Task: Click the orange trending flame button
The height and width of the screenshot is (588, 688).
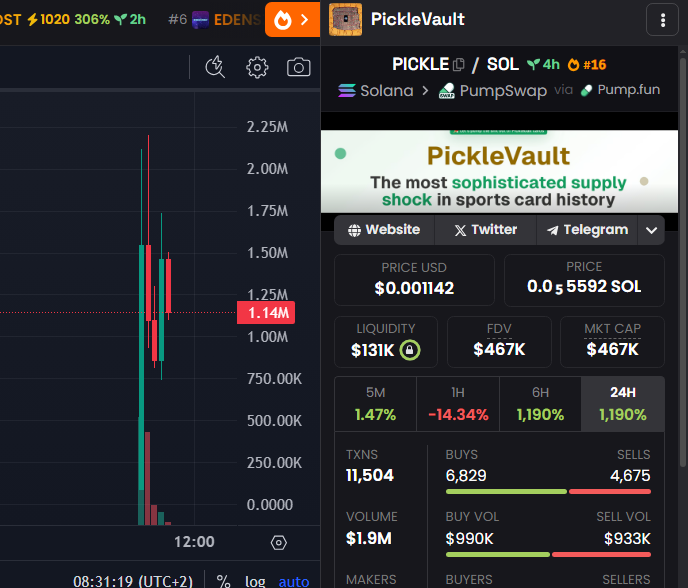Action: point(292,19)
